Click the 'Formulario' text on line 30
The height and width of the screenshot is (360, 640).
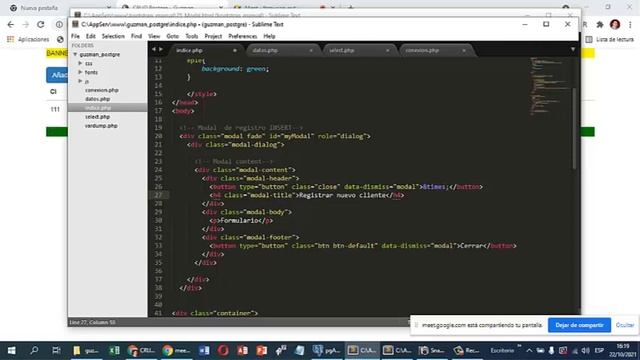coord(239,221)
